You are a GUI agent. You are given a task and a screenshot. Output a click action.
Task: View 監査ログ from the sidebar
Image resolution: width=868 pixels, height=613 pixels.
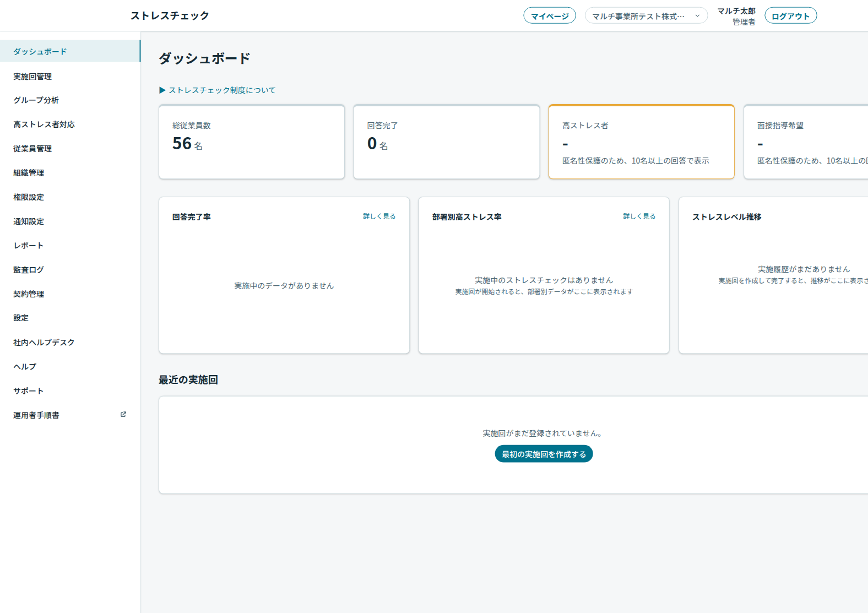(70, 270)
